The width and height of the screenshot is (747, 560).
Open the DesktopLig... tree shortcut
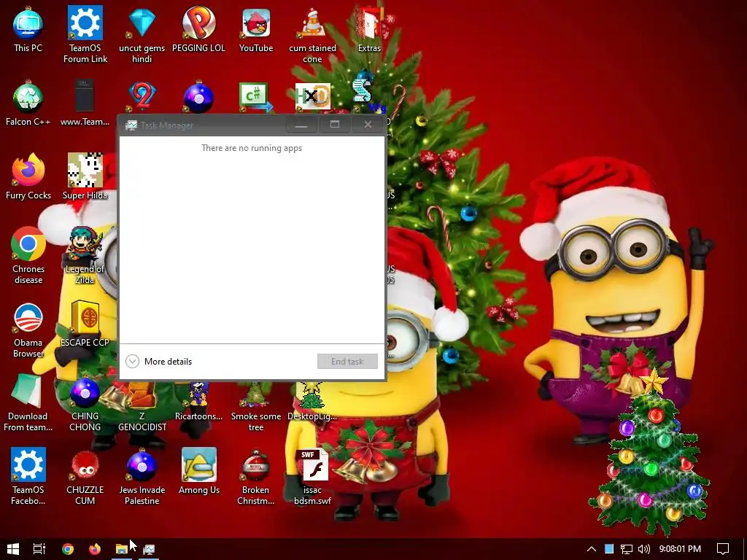tap(312, 402)
